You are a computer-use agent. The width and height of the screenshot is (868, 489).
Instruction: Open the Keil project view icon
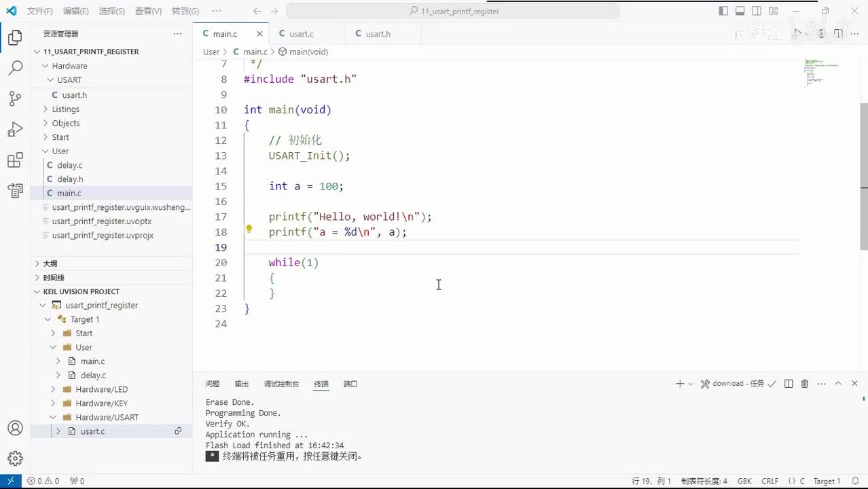pyautogui.click(x=15, y=190)
